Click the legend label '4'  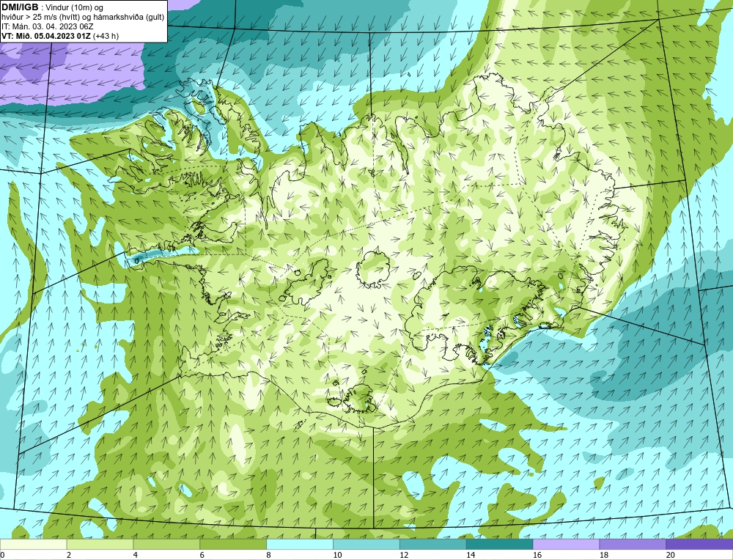(x=136, y=555)
